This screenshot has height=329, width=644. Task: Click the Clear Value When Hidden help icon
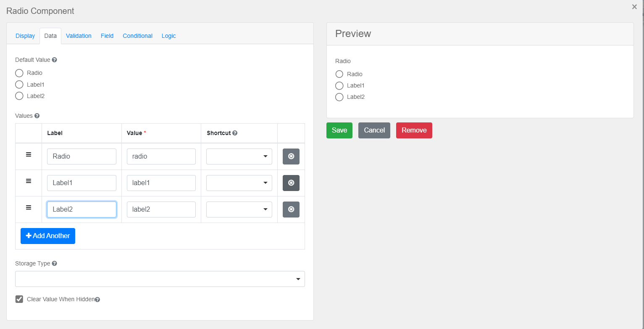(x=97, y=300)
